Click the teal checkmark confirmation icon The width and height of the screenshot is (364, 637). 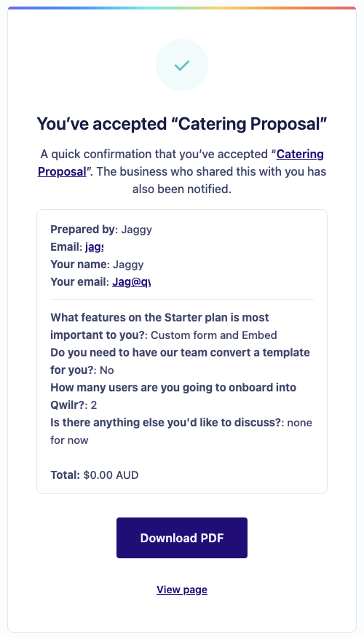(182, 65)
